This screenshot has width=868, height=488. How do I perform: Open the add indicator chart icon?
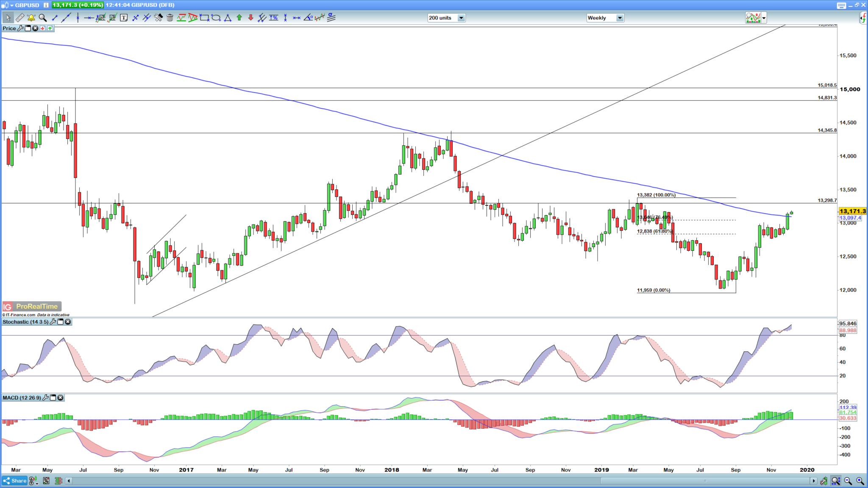(x=753, y=18)
